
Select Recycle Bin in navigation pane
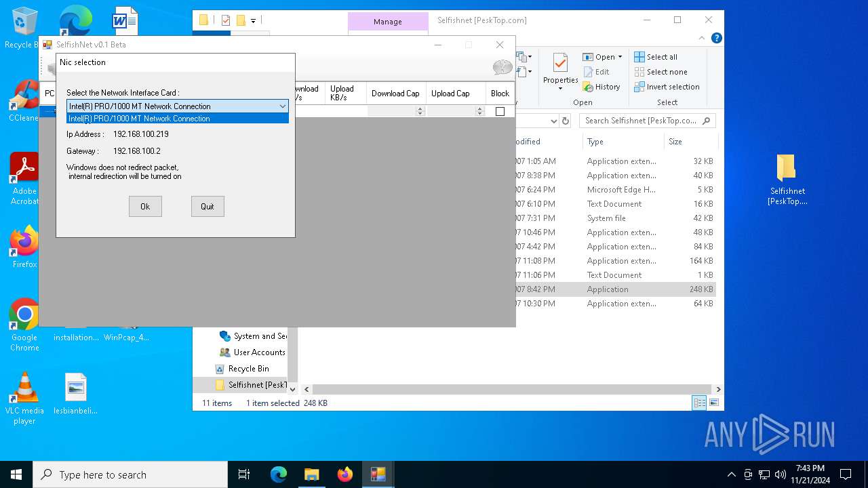pos(242,369)
